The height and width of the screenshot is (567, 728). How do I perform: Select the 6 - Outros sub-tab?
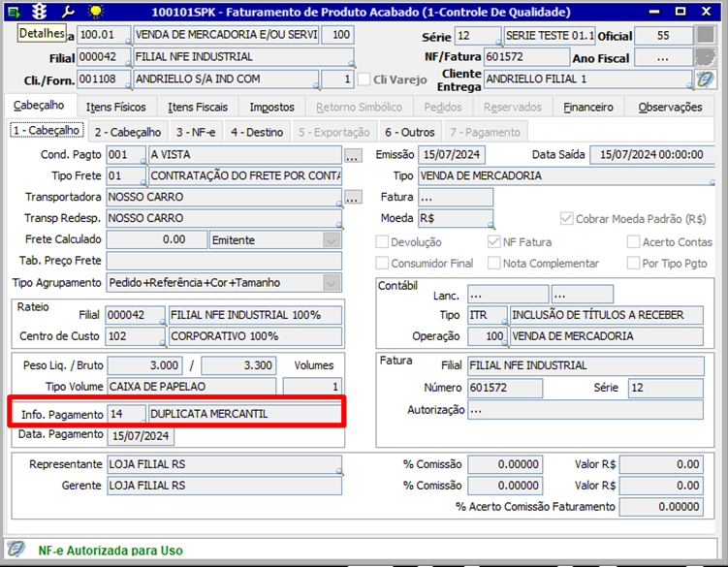[x=410, y=133]
